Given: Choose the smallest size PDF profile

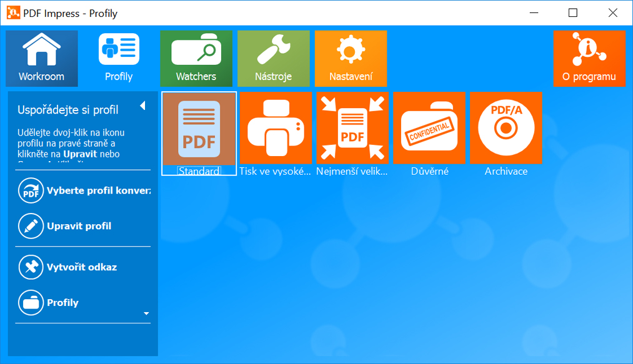Looking at the screenshot, I should pos(352,129).
